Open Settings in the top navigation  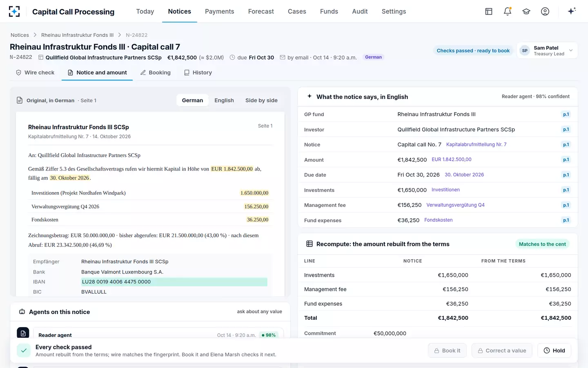(x=394, y=11)
